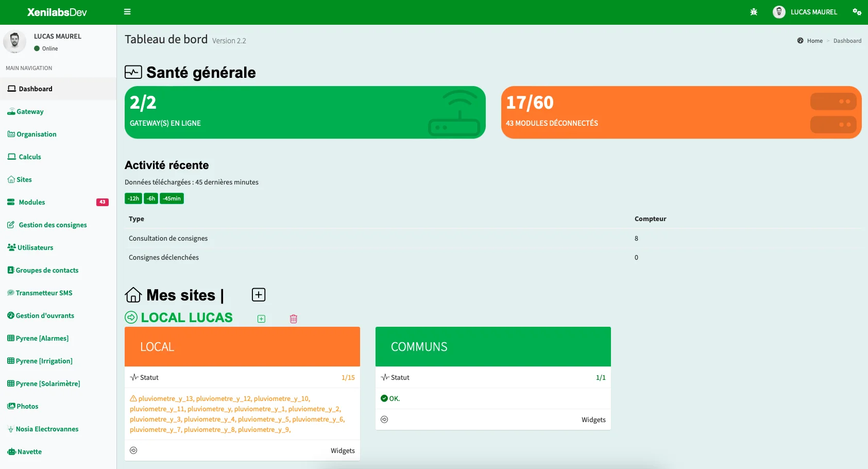Select the -45min activity filter

[172, 198]
